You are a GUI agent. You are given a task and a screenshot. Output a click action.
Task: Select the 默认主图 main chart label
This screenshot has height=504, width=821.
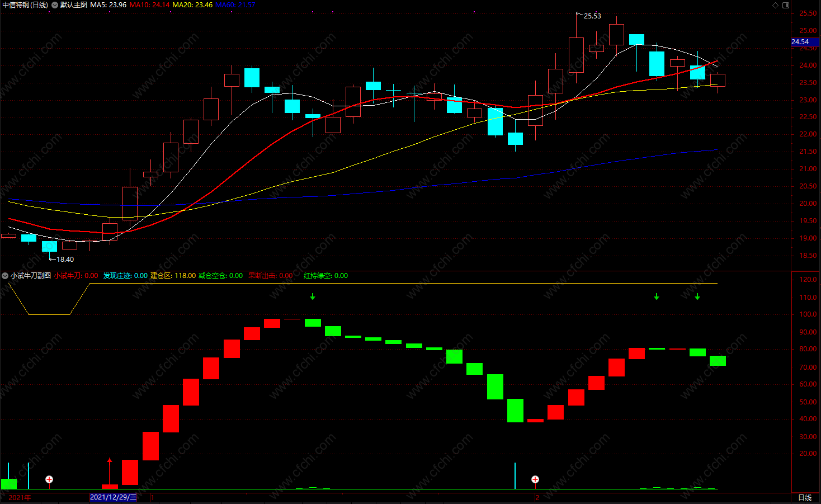click(x=74, y=5)
